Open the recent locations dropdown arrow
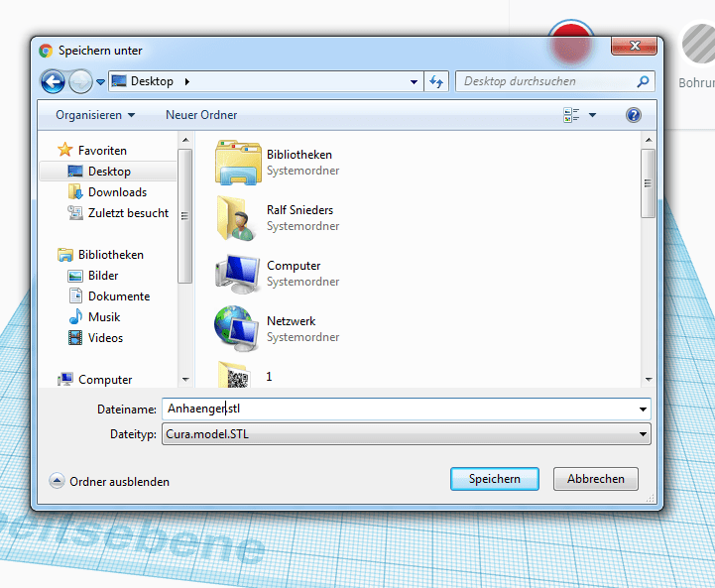Image resolution: width=715 pixels, height=588 pixels. click(100, 82)
